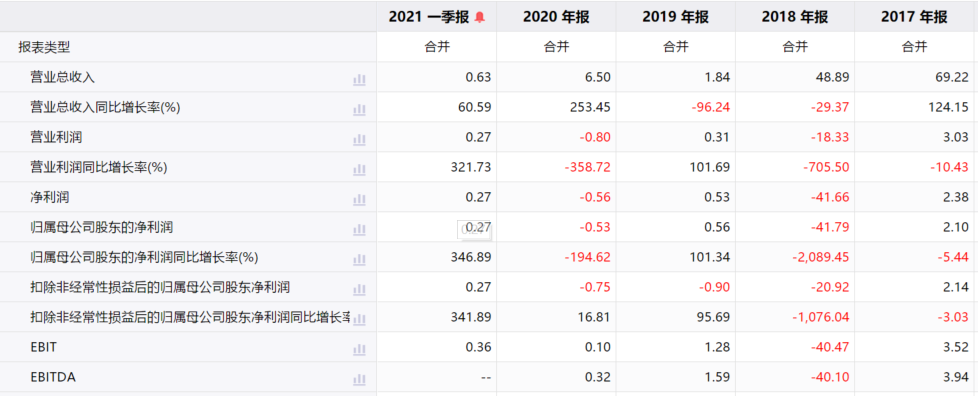Click chart icon on EBIT row

[x=359, y=349]
